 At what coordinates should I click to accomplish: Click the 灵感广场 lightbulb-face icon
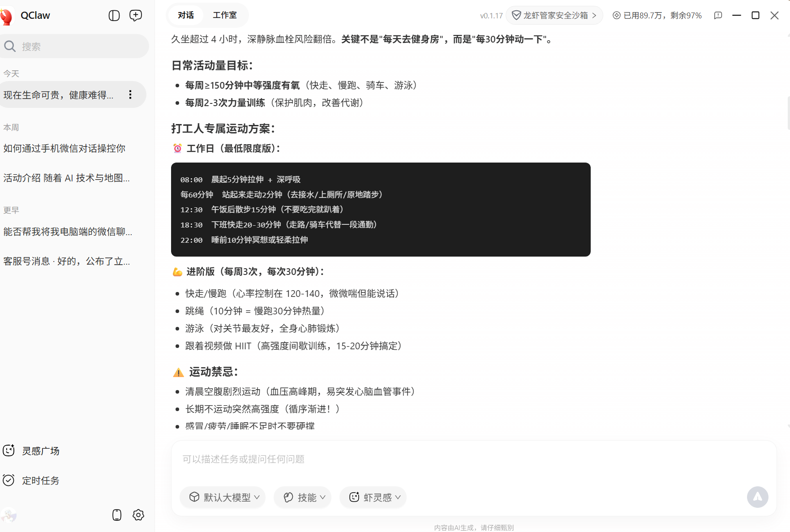tap(9, 450)
